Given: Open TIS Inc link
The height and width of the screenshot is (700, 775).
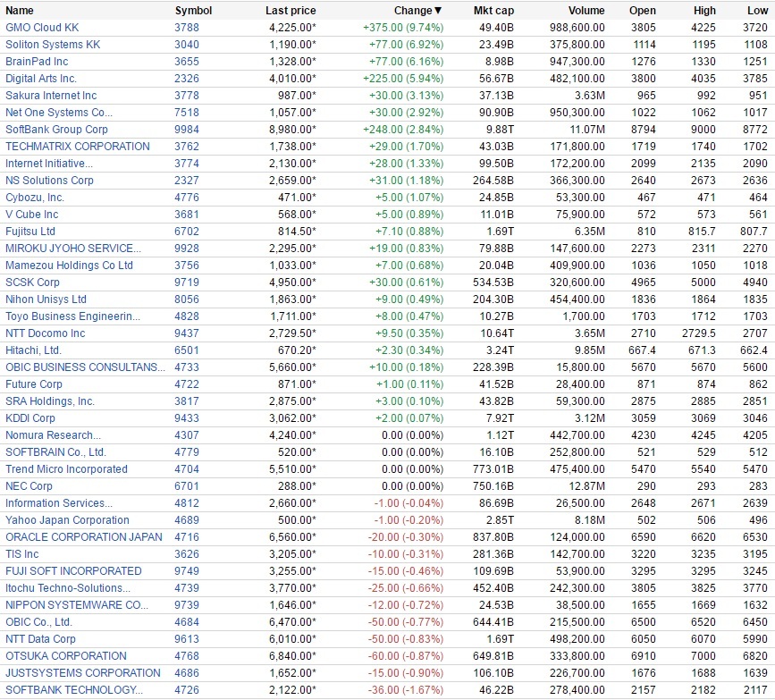Looking at the screenshot, I should [x=21, y=553].
